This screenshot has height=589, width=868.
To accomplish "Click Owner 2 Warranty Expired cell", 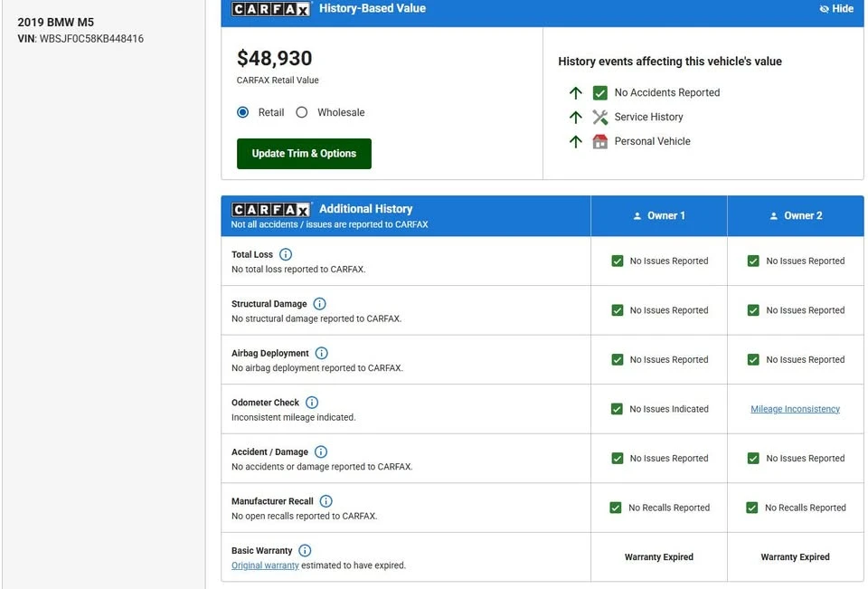I will (x=796, y=556).
